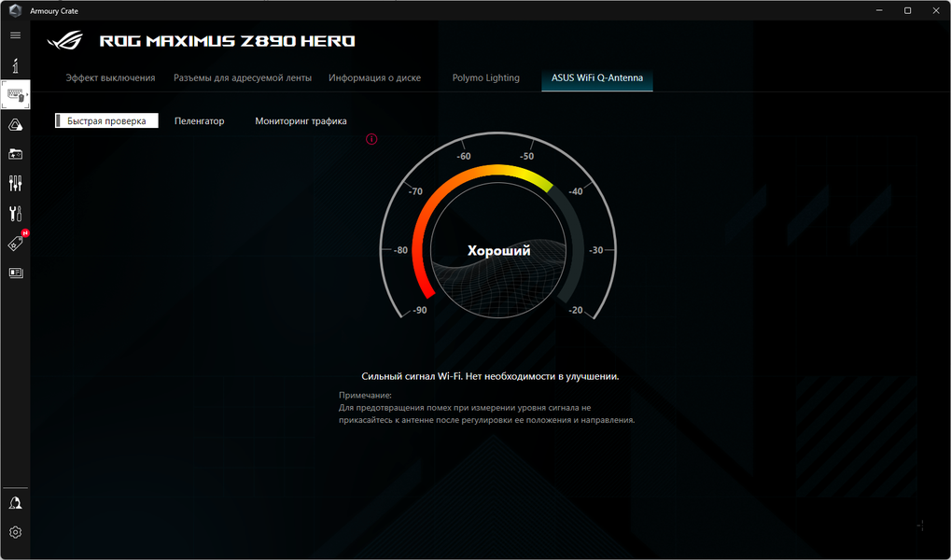The image size is (951, 560).
Task: Open the User Center profile icon
Action: 16,503
